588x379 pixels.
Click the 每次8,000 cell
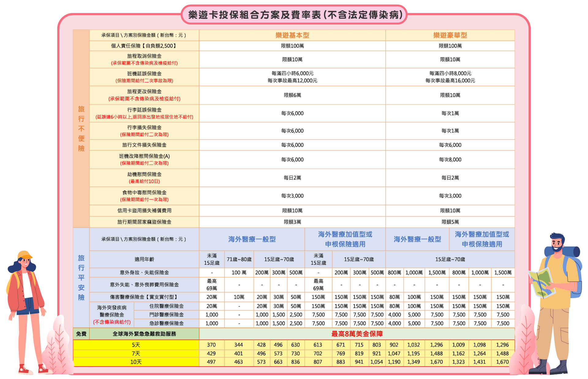(450, 159)
